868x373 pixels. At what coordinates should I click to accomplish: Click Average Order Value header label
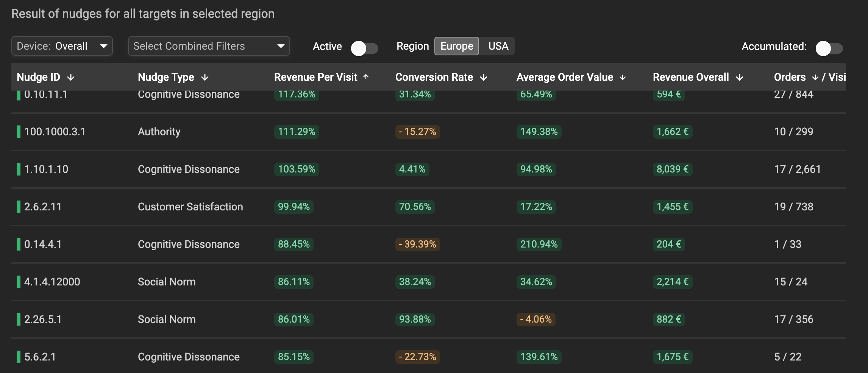565,77
